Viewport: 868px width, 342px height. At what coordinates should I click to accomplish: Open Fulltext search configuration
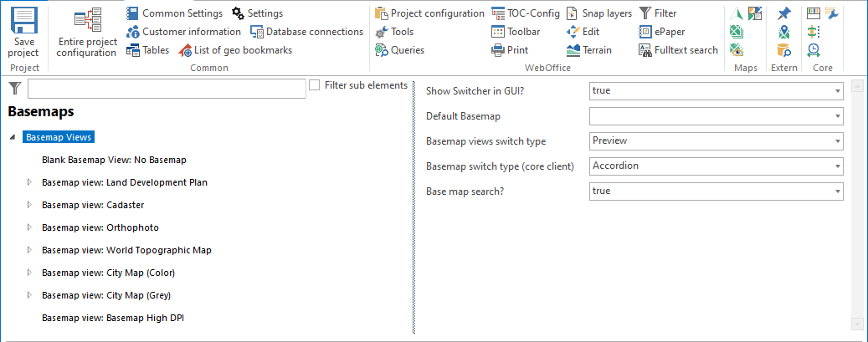point(678,50)
